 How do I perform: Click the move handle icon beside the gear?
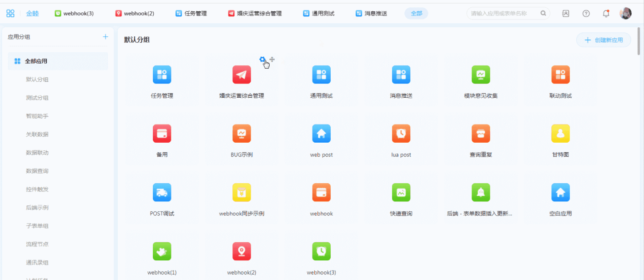272,60
